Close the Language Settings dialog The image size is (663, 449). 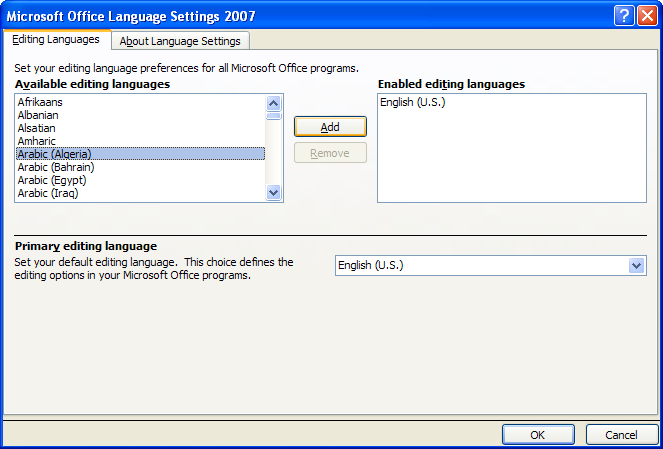[x=647, y=16]
